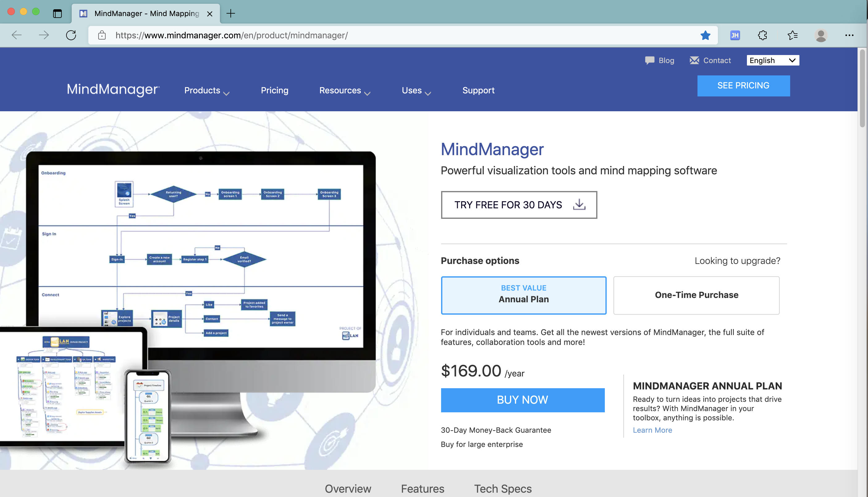Open the browser settings ellipsis menu
Image resolution: width=868 pixels, height=497 pixels.
tap(849, 35)
